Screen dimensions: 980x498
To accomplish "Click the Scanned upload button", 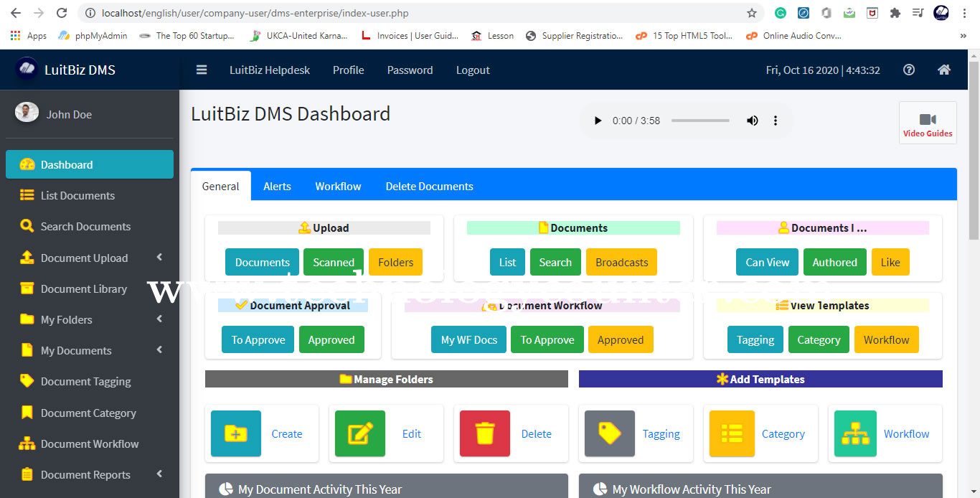I will (334, 262).
